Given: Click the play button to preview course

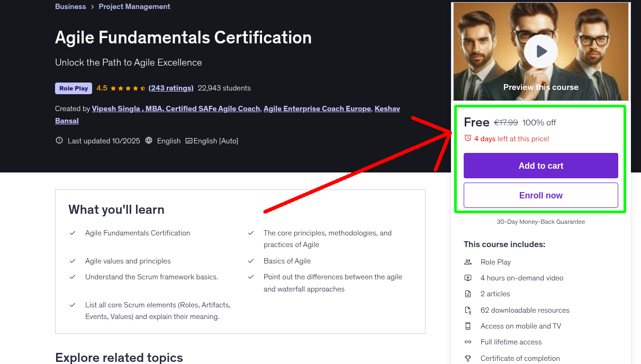Looking at the screenshot, I should pos(540,51).
